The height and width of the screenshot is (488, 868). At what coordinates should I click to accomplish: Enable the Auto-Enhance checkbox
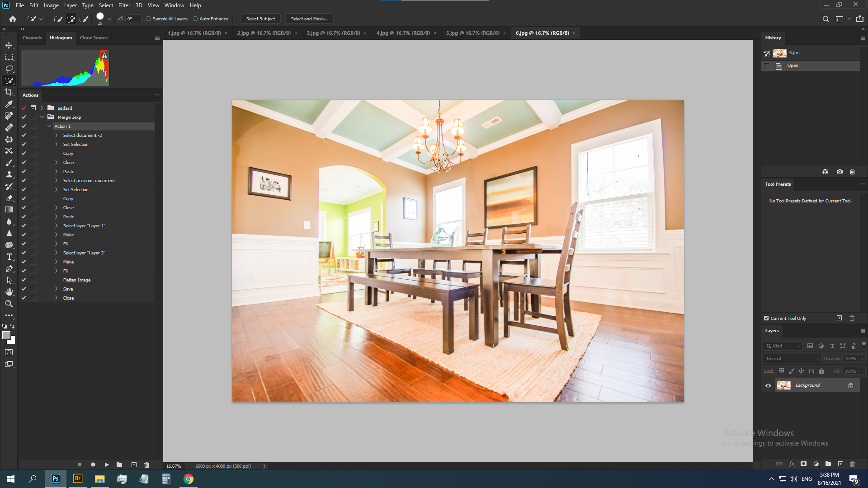(x=195, y=19)
